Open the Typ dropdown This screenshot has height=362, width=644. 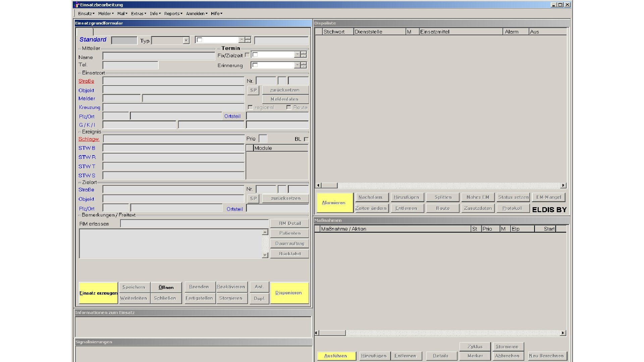pos(186,41)
